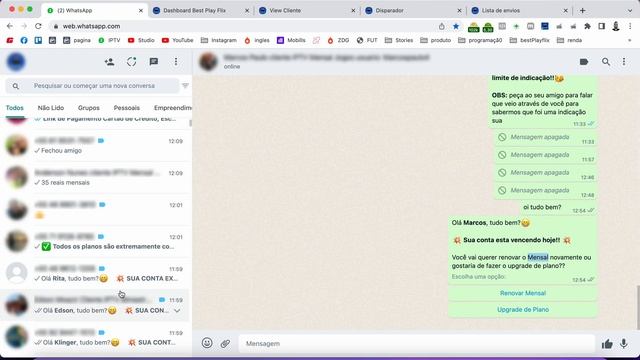This screenshot has height=360, width=640.
Task: Open a new browser tab with plus
Action: 582,11
